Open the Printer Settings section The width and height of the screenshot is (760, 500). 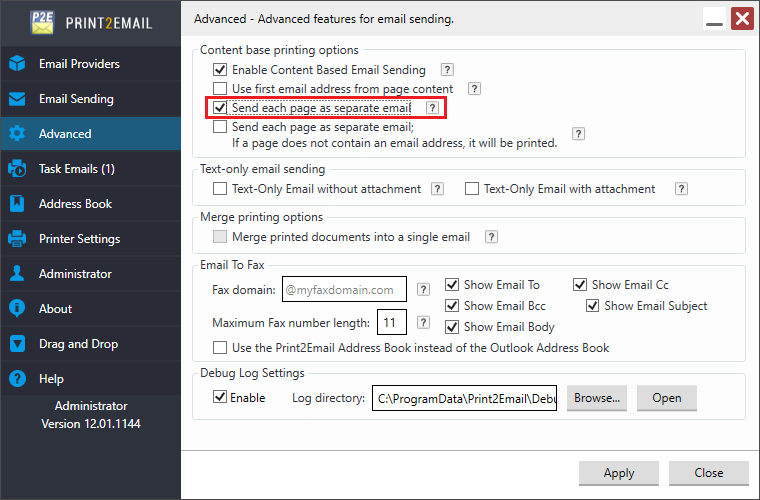click(x=91, y=238)
